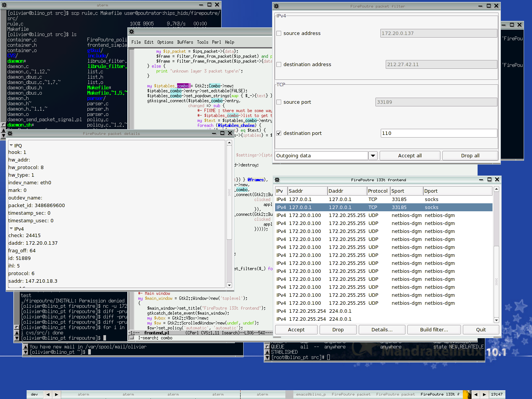Enable the source address checkbox
The image size is (532, 399).
(279, 33)
